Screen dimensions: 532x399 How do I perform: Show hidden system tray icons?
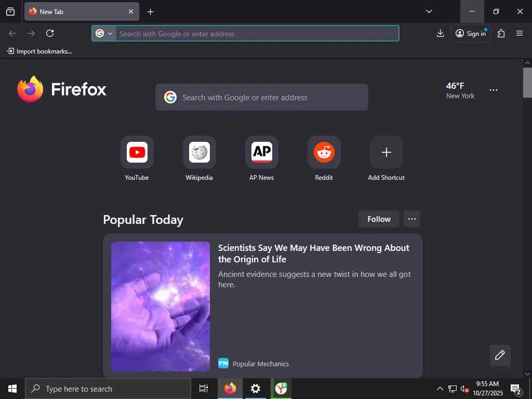click(x=440, y=389)
